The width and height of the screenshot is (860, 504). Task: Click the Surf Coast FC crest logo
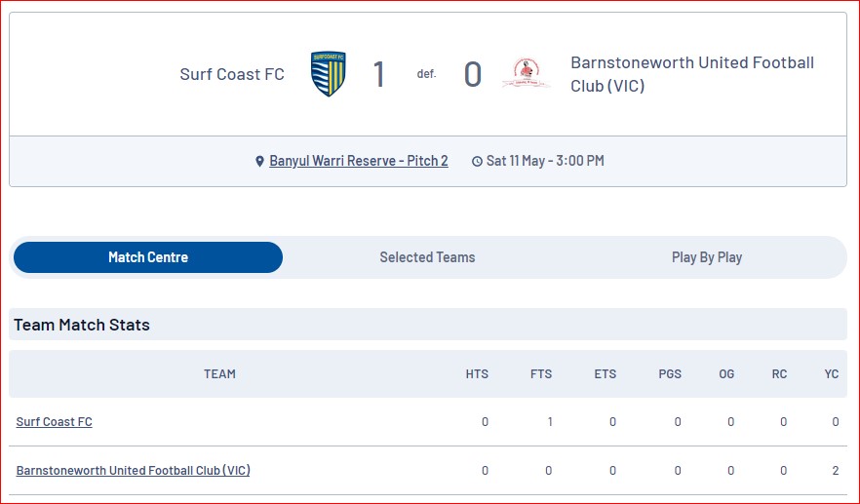(328, 73)
